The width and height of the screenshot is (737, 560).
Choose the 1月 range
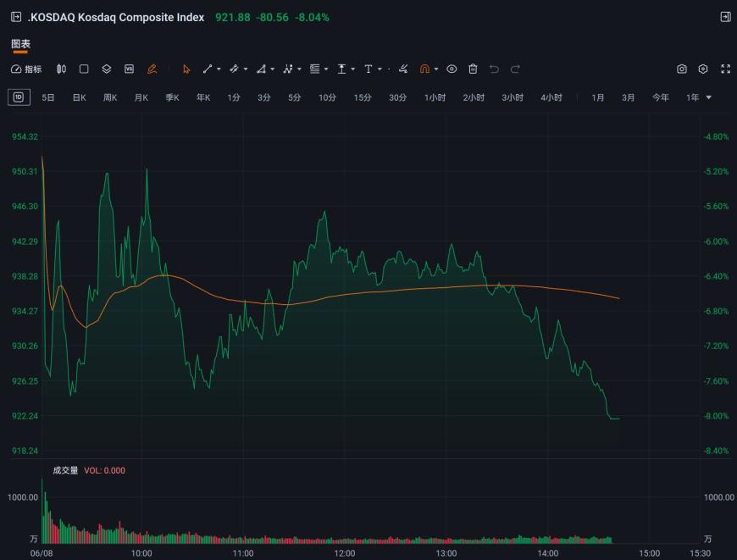click(x=597, y=97)
